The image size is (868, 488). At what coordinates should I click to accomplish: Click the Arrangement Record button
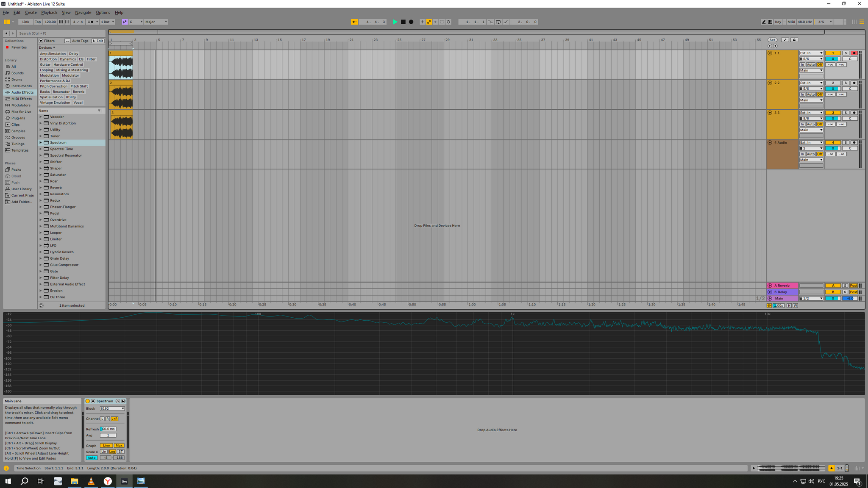[411, 22]
